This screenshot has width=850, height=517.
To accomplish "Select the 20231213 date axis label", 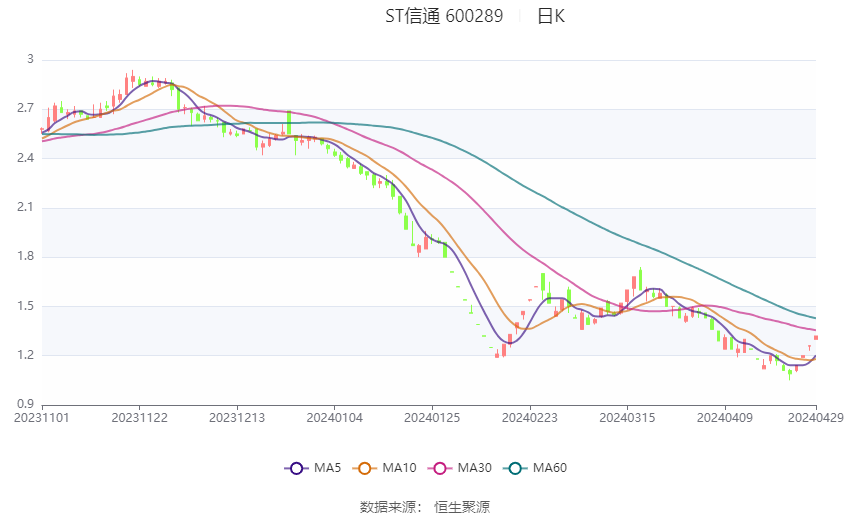I will pos(237,418).
